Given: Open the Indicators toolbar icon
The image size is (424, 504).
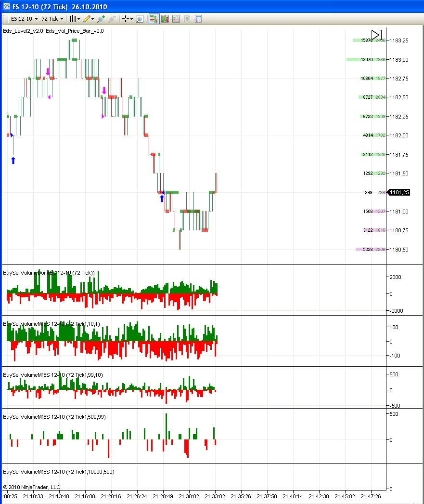Looking at the screenshot, I should [x=176, y=19].
